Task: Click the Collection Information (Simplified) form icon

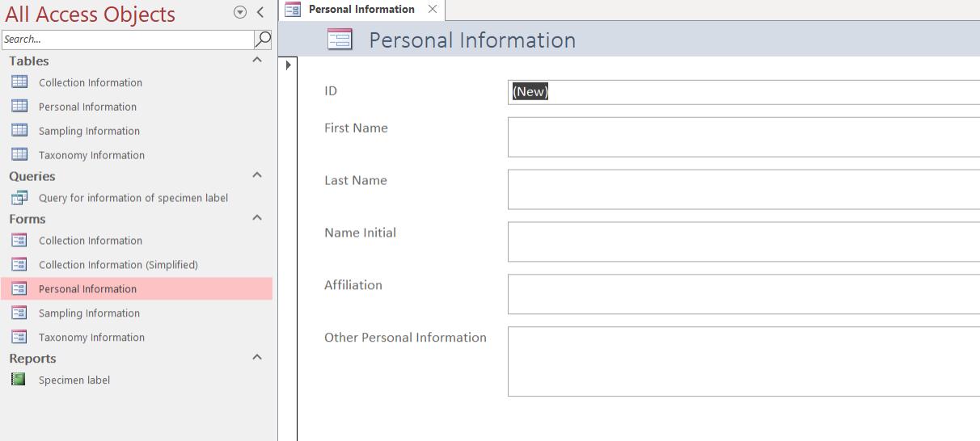Action: [19, 265]
